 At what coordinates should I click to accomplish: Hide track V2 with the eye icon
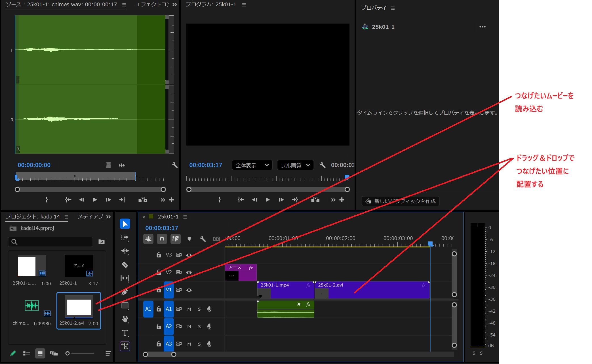click(189, 272)
